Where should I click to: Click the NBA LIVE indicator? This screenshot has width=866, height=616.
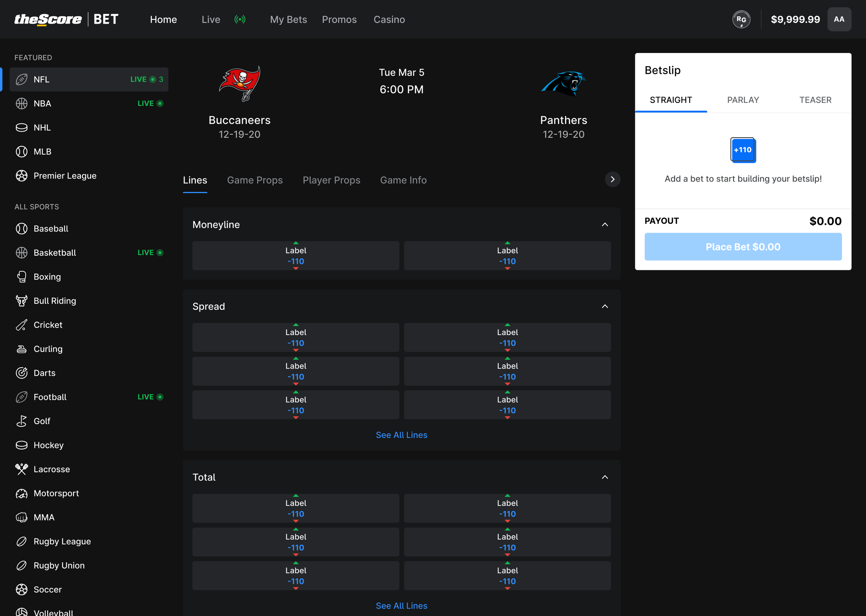(x=150, y=104)
